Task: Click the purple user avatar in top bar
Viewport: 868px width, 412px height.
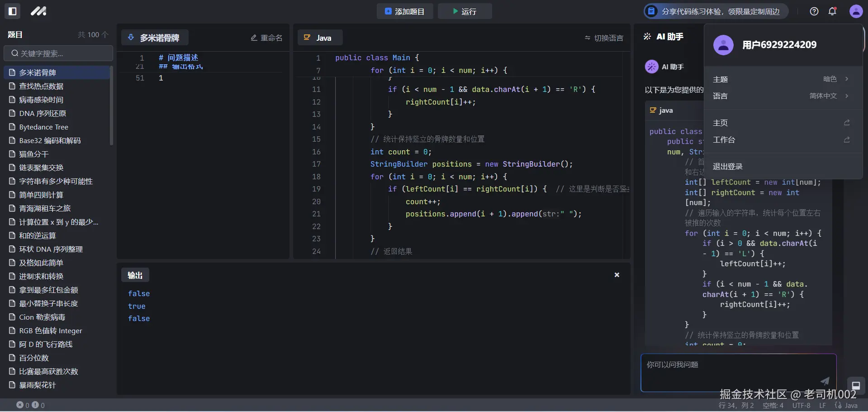Action: tap(856, 11)
